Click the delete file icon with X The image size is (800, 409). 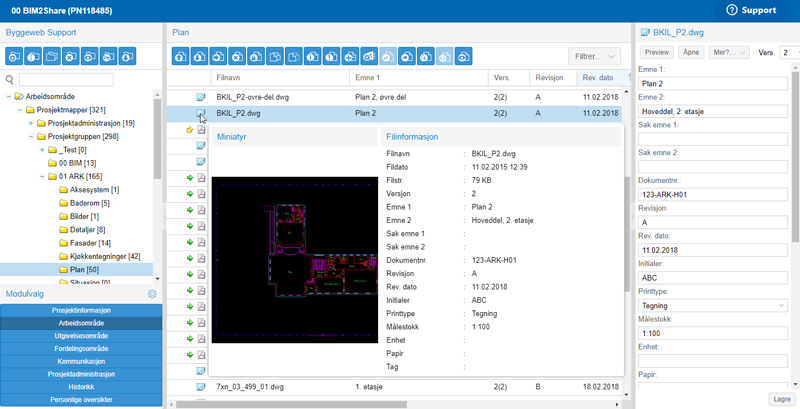pos(237,56)
